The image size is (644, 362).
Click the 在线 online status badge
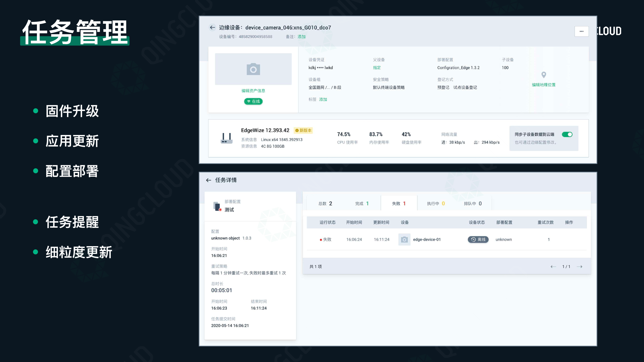coord(253,101)
